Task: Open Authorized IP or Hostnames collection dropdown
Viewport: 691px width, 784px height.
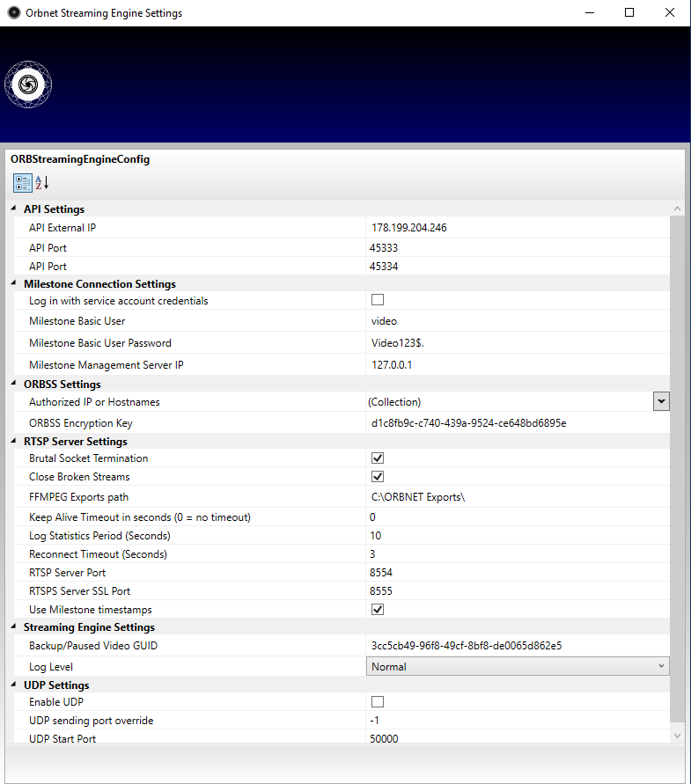Action: pos(661,401)
